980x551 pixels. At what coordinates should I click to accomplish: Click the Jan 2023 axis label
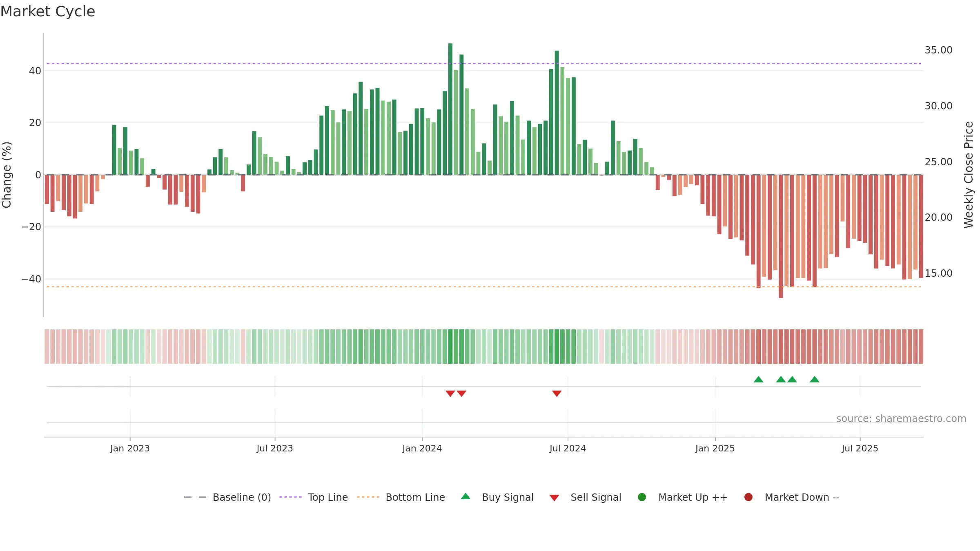coord(130,448)
